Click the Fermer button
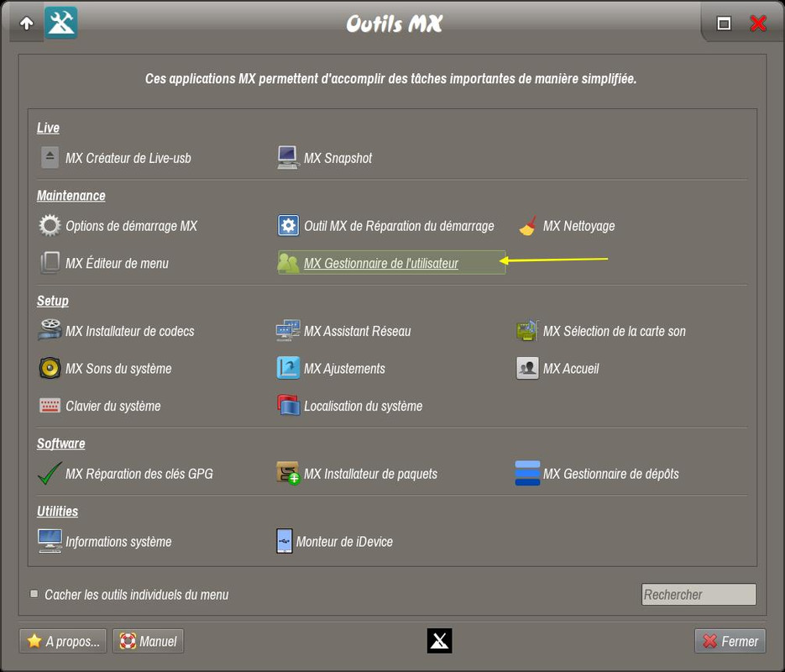This screenshot has height=672, width=785. [730, 641]
